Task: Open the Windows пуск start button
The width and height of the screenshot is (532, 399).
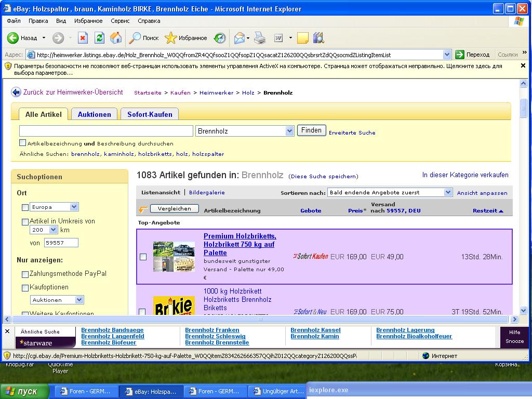Action: click(x=24, y=391)
